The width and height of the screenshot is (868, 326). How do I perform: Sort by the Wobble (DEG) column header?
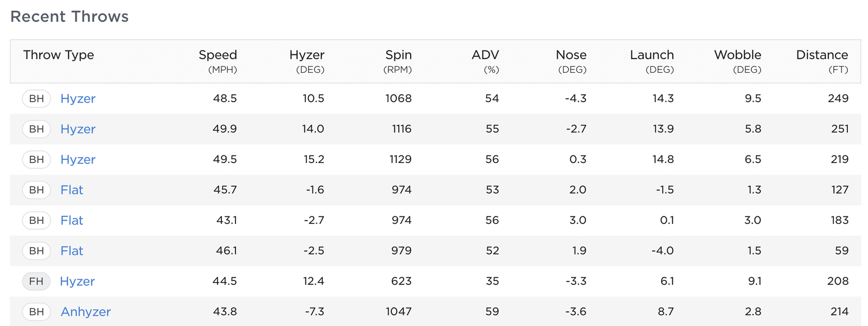(737, 55)
